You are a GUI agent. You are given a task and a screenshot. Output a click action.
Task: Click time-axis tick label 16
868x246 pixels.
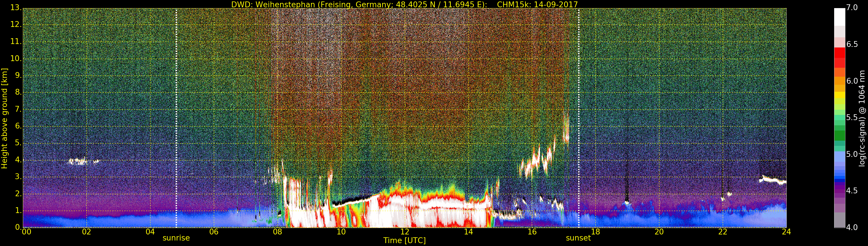pyautogui.click(x=532, y=232)
